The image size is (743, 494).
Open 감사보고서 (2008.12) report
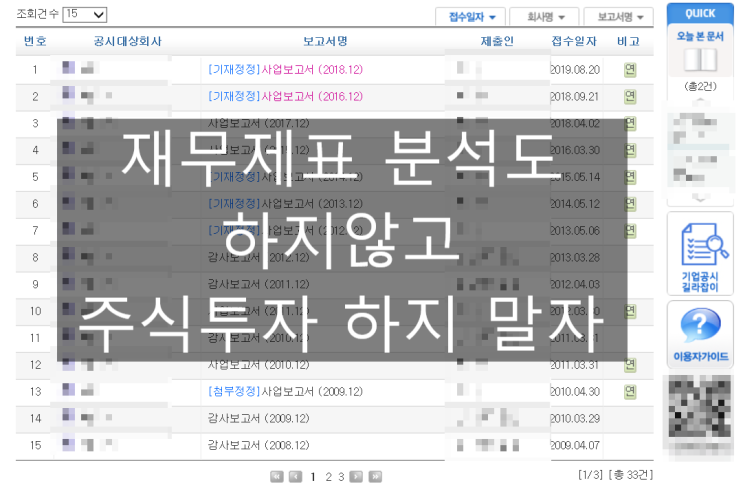tap(259, 445)
